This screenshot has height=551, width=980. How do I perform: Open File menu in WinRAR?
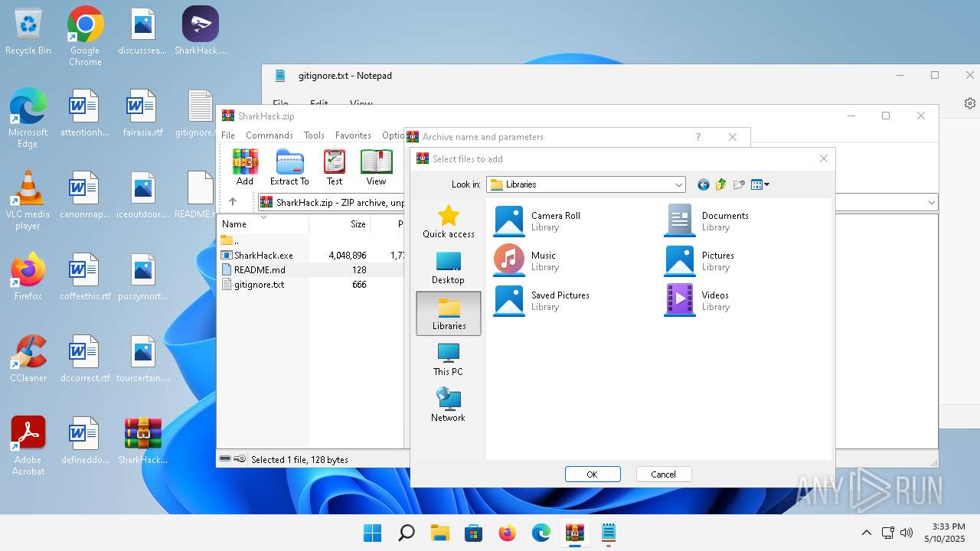click(228, 135)
